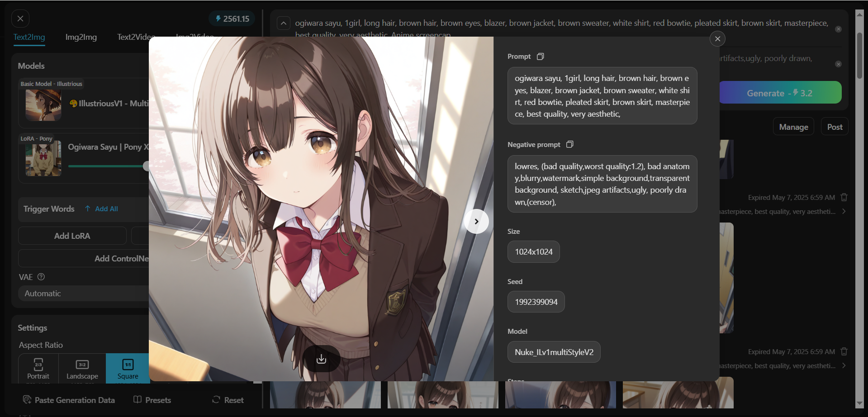Screen dimensions: 868x417
Task: Click the negative prompt box in popup
Action: point(602,184)
